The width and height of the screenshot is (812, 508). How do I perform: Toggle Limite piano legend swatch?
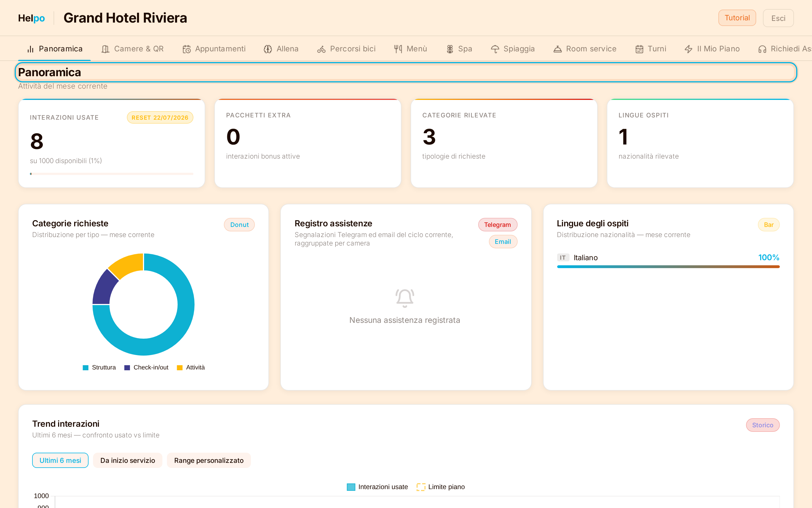[421, 487]
